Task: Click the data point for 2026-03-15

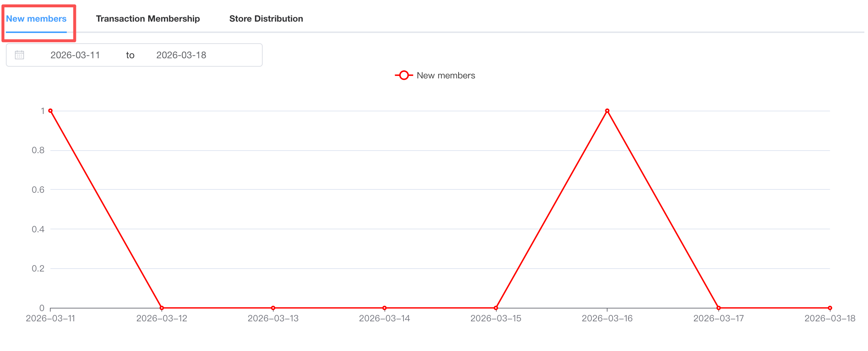Action: tap(496, 308)
